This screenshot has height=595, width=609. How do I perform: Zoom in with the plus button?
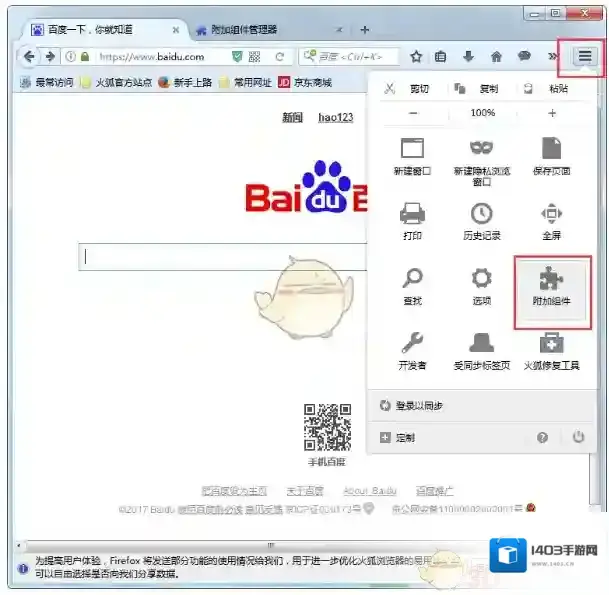click(x=552, y=113)
